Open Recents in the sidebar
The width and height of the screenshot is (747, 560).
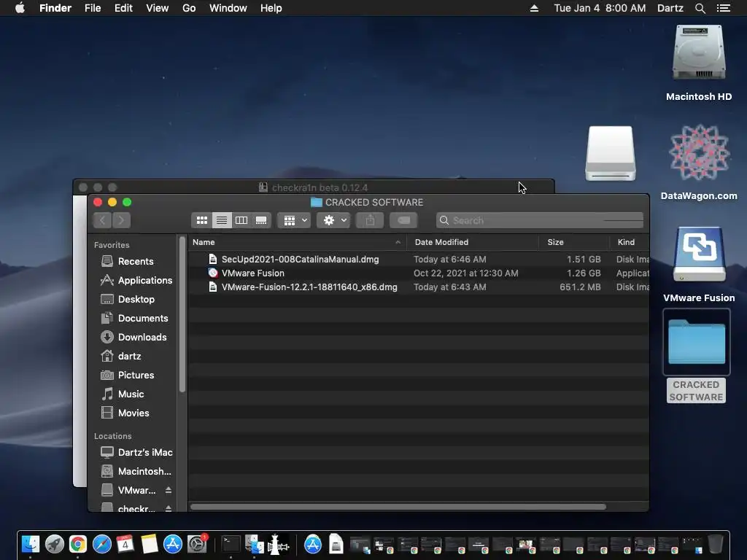coord(136,261)
